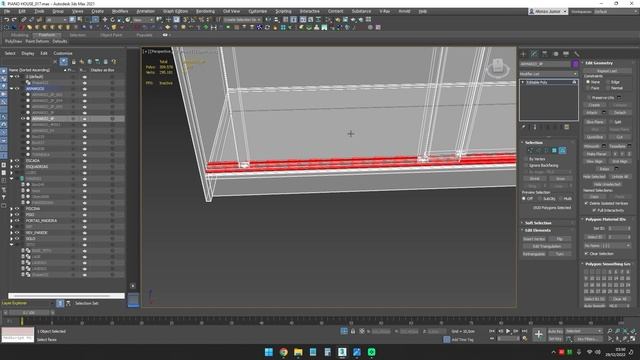Click the Redo arrow in main toolbar
The image size is (640, 360).
14,20
